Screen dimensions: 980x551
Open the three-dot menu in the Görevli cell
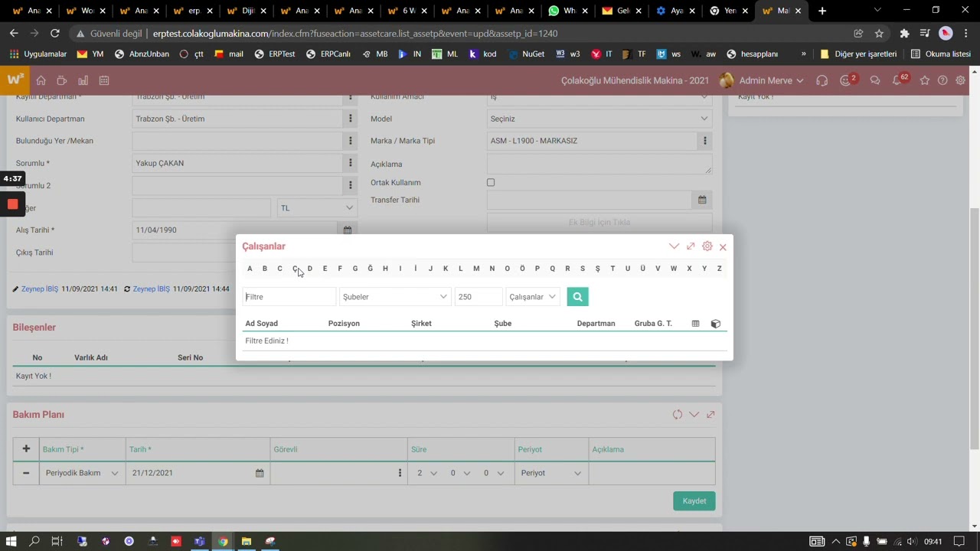[400, 473]
